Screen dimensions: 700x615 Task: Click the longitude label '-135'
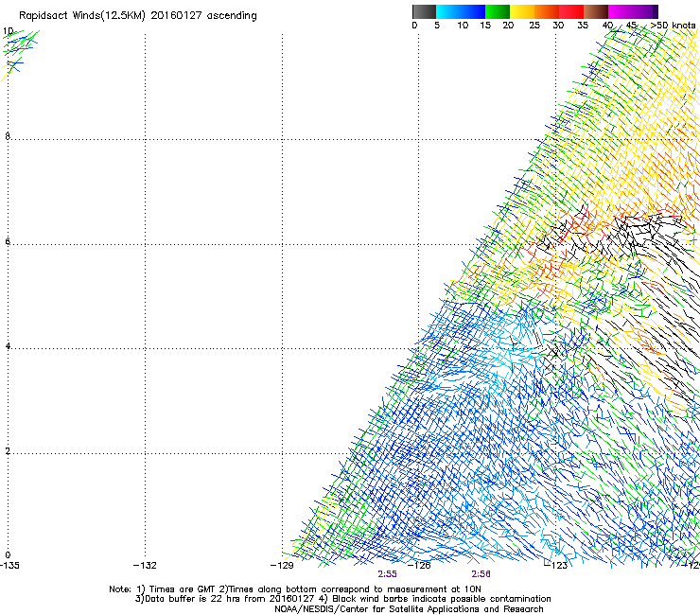9,566
